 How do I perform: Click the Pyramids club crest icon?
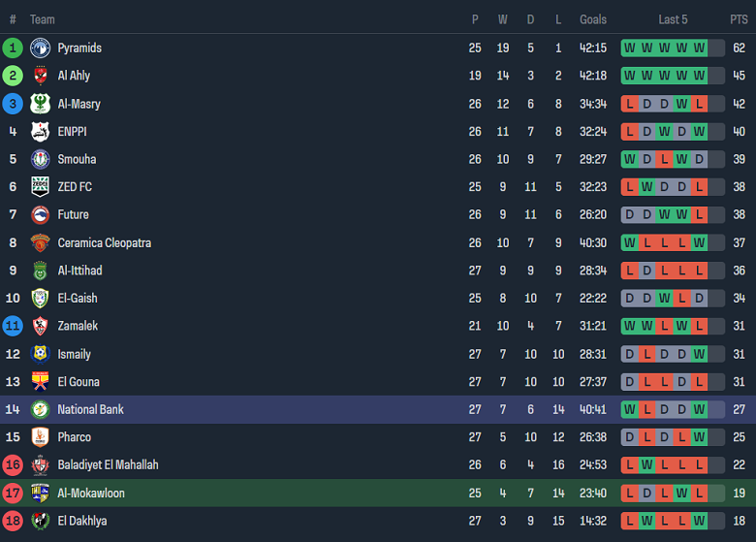click(40, 48)
